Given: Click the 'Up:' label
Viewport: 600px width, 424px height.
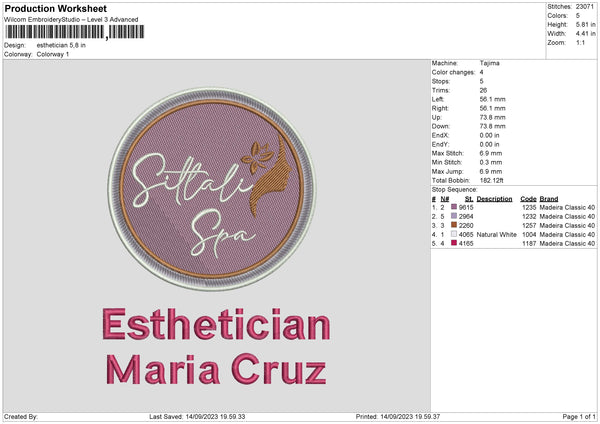Looking at the screenshot, I should coord(437,117).
